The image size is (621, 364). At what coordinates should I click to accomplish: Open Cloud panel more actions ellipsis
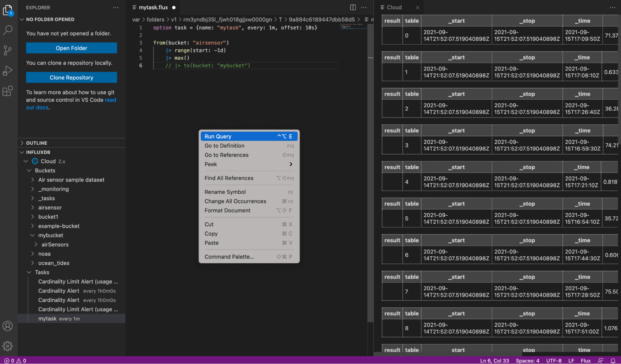612,7
